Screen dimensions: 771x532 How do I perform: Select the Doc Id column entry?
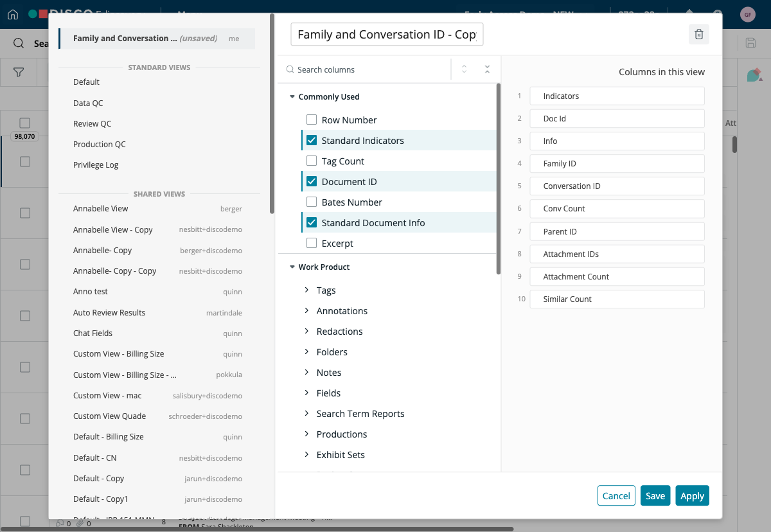click(x=617, y=118)
